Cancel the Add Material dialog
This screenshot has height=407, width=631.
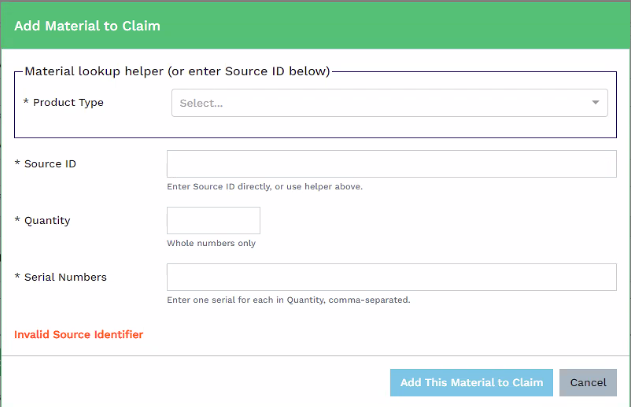[x=588, y=382]
